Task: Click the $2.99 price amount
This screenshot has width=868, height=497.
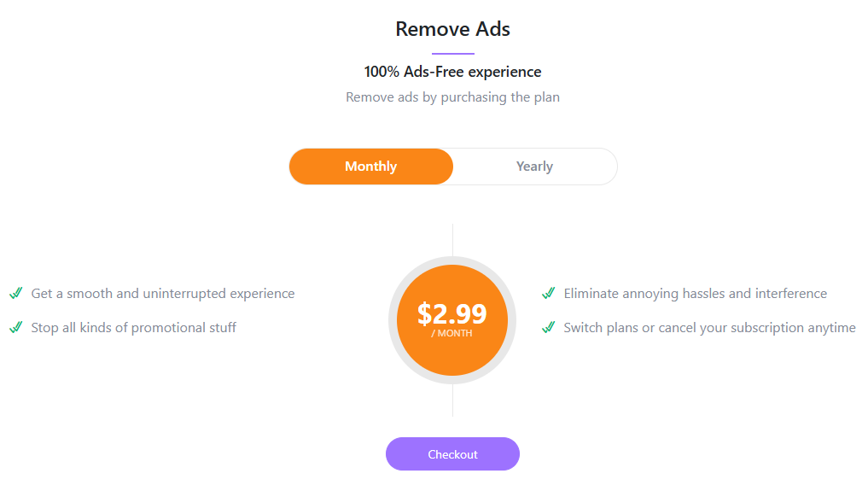Action: coord(452,313)
